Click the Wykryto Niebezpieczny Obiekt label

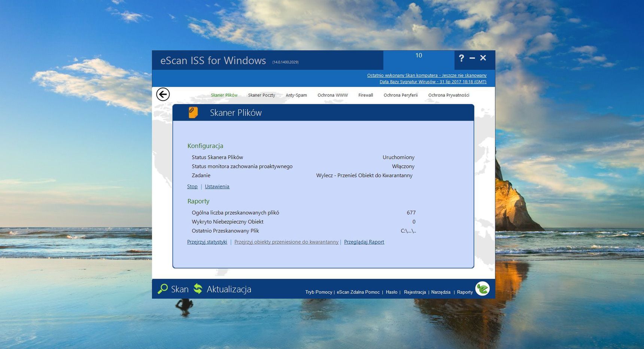(x=227, y=222)
